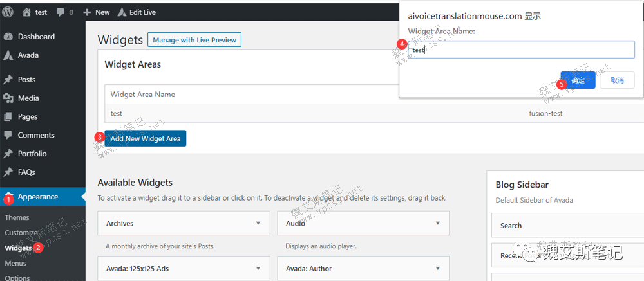Click the Media library icon

pos(8,98)
